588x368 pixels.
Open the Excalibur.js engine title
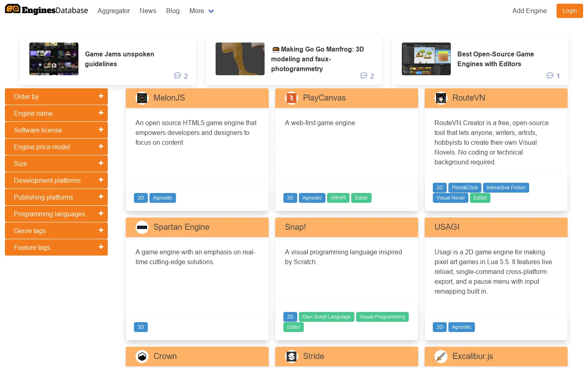coord(473,357)
